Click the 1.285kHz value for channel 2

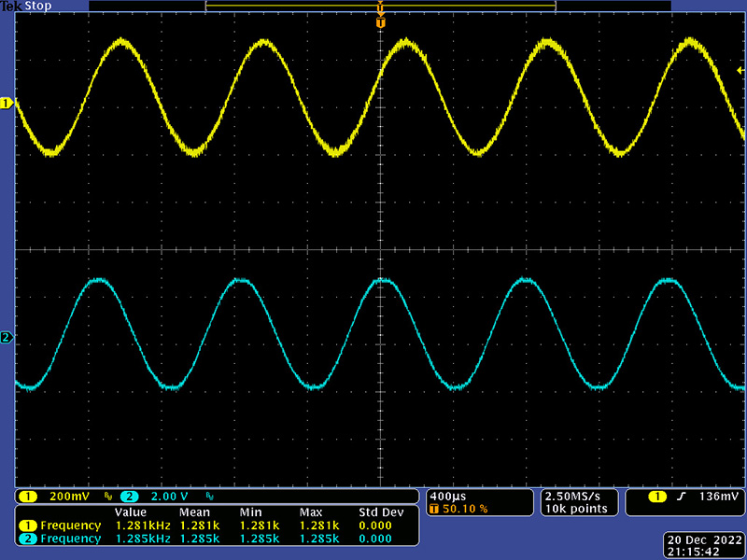[x=143, y=539]
